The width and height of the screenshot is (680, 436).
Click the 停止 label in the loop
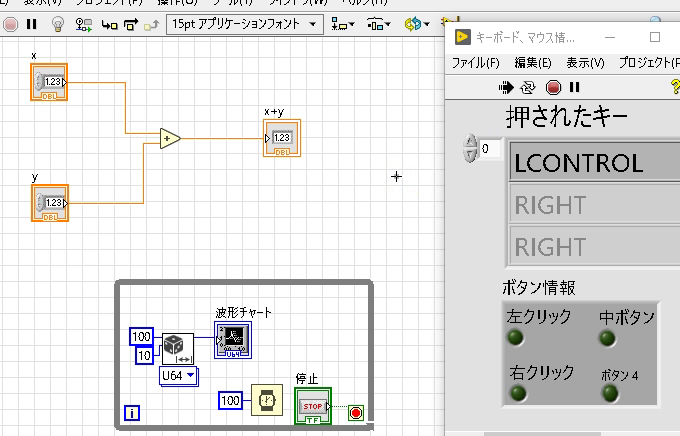click(307, 379)
